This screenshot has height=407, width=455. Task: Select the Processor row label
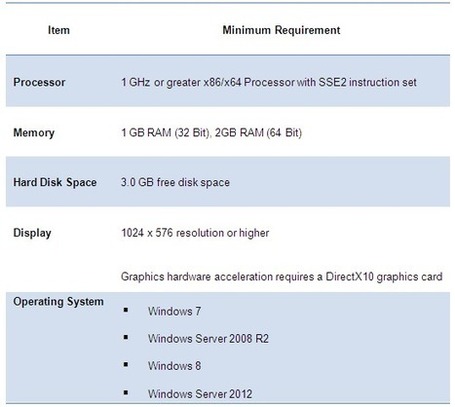(39, 82)
